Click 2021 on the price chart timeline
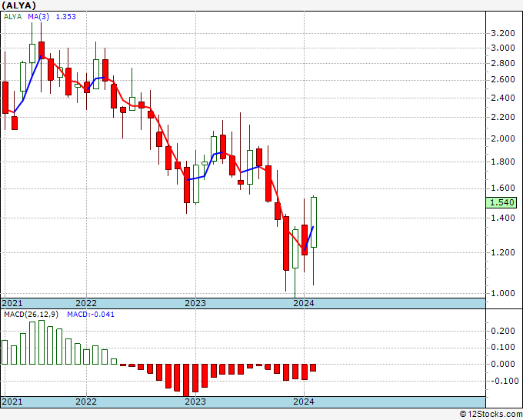The height and width of the screenshot is (420, 523). point(12,303)
